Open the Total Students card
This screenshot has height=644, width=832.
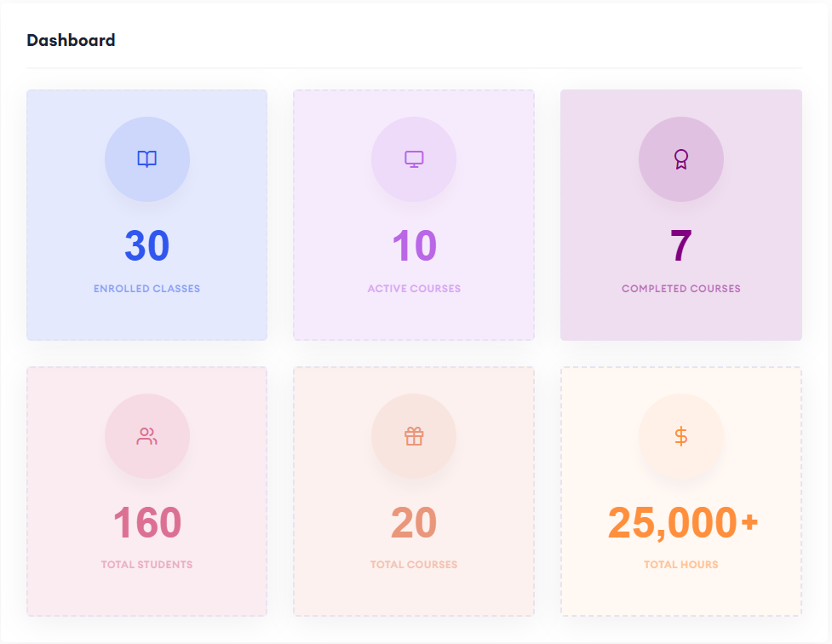pos(147,491)
